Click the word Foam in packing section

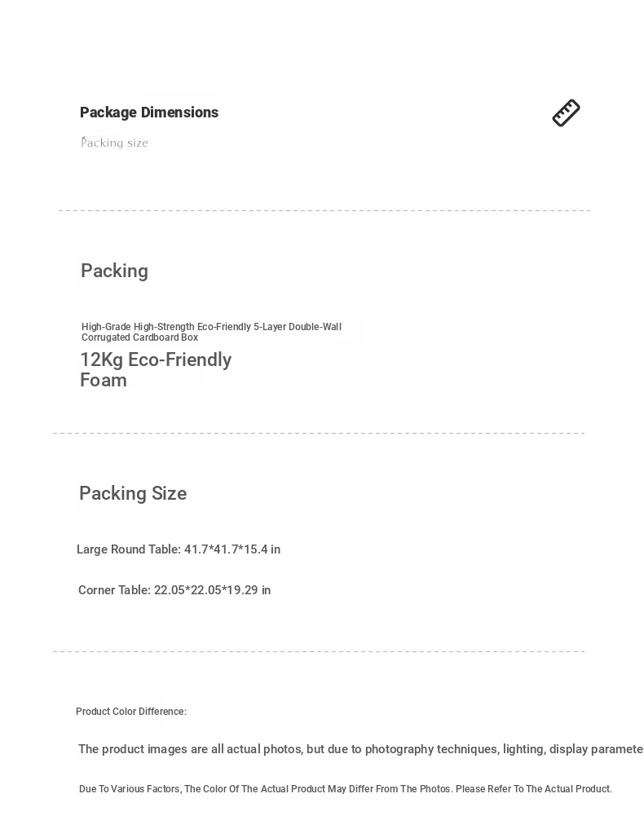[104, 381]
